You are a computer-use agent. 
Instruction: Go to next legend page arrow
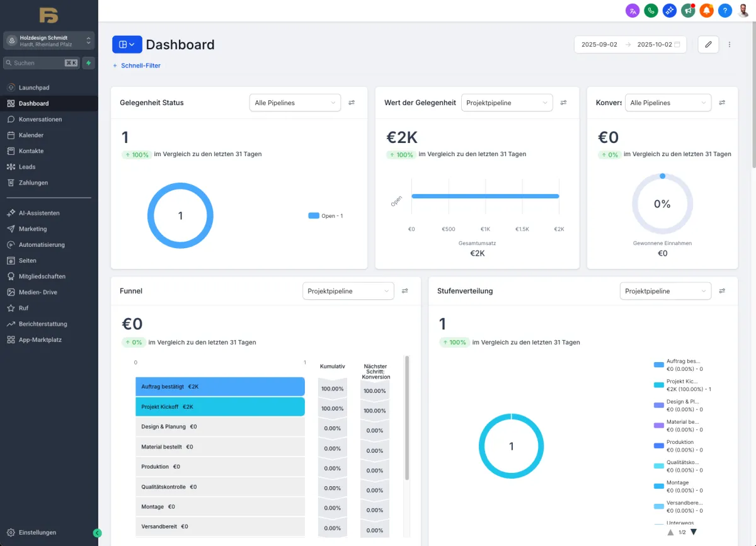click(694, 532)
